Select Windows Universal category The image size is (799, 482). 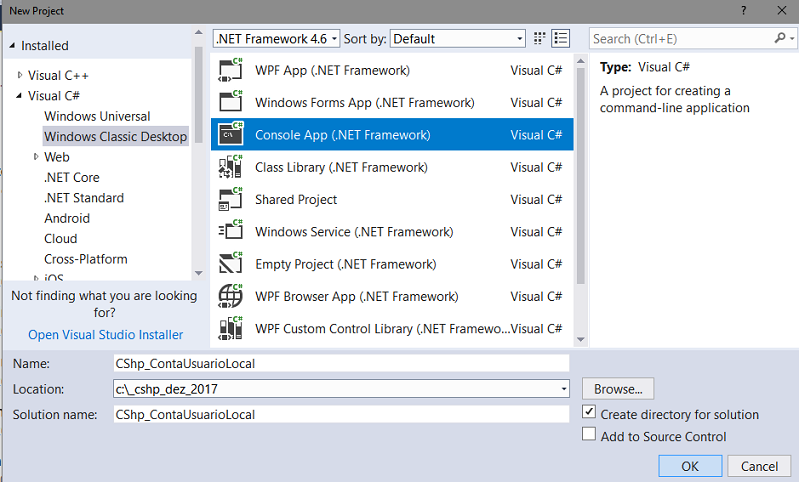[97, 116]
